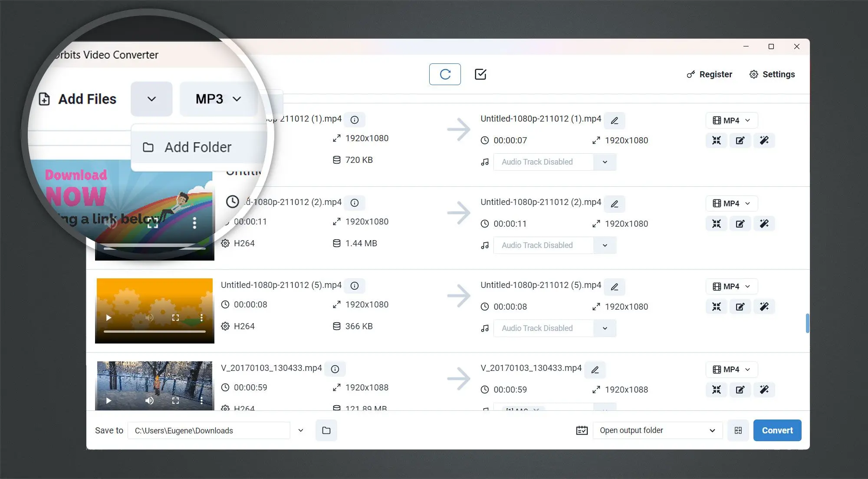This screenshot has width=868, height=479.
Task: Click the enhance/magic wand icon for first video
Action: (765, 140)
